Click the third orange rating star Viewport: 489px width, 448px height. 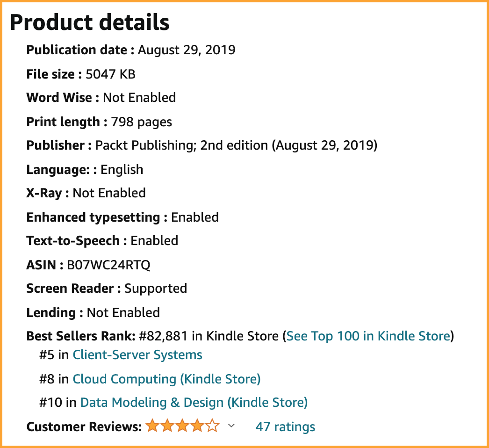click(182, 426)
